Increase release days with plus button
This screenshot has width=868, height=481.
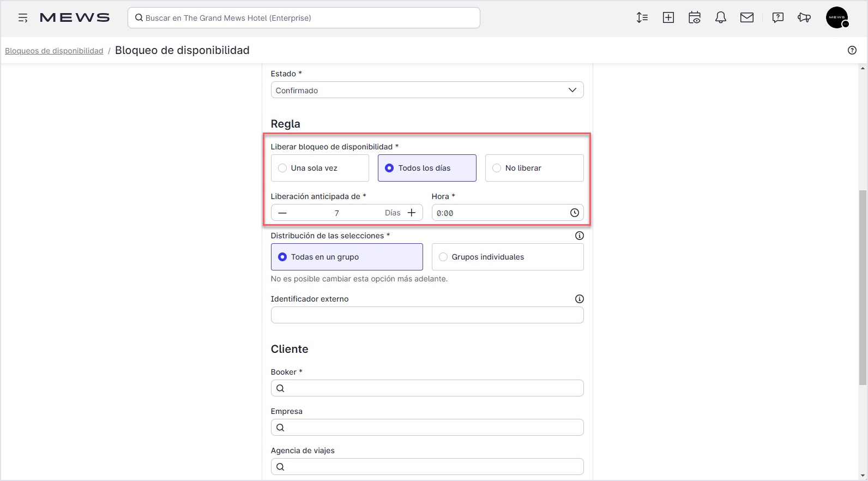point(412,213)
